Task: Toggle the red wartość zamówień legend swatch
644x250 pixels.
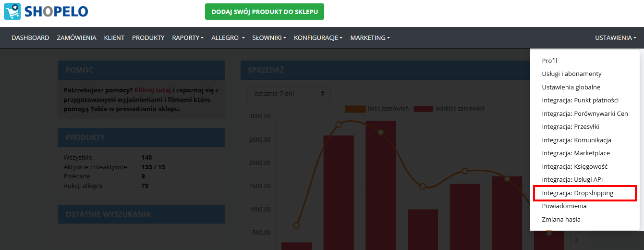Action: (x=423, y=109)
